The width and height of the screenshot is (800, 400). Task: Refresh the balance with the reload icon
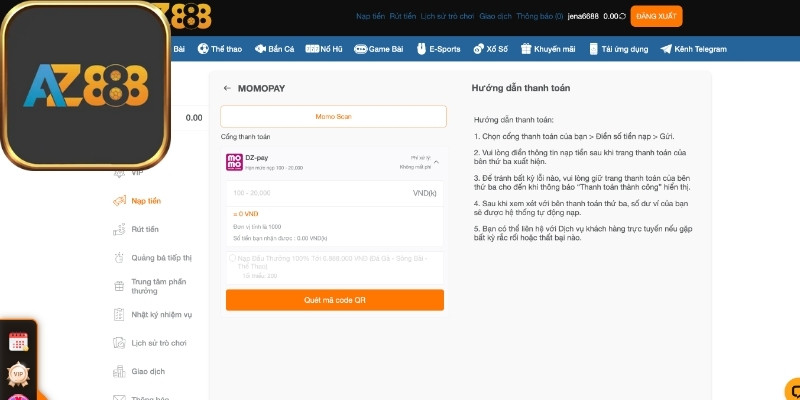tap(622, 16)
